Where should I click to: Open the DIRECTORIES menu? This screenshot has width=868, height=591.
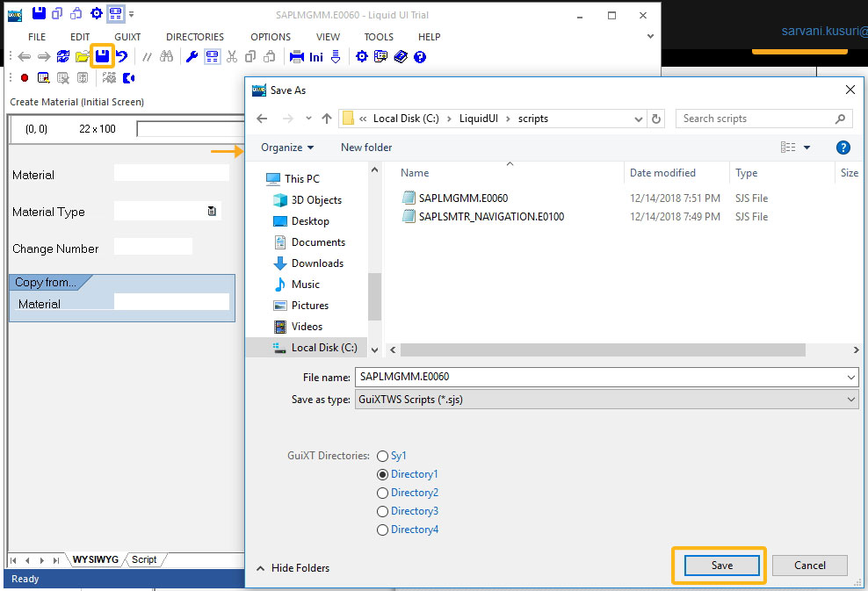point(195,37)
